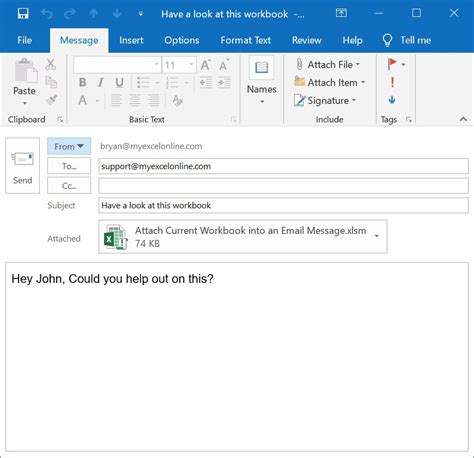Click the Cc... button

click(69, 186)
